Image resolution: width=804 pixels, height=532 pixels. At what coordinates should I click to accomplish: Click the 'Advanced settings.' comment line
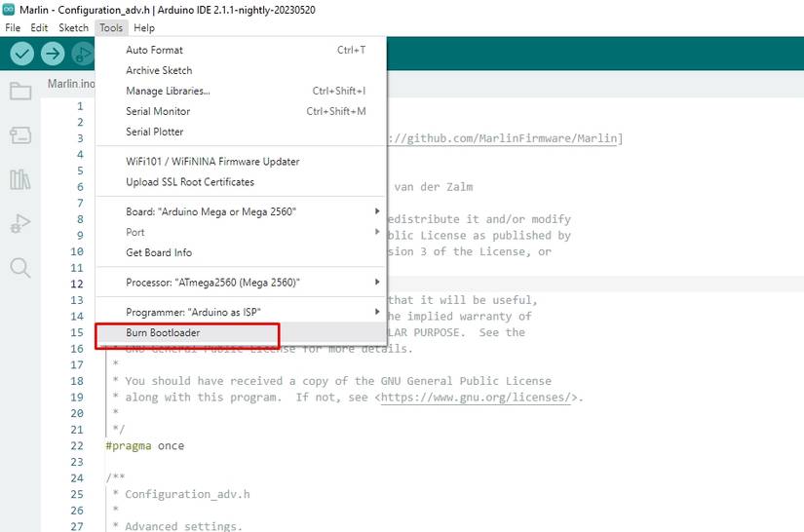coord(183,526)
